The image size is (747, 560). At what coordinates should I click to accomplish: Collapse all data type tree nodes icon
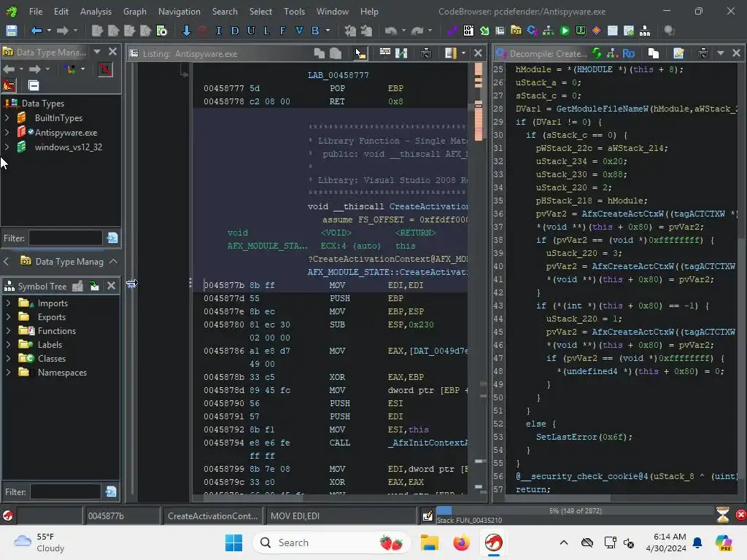point(34,86)
